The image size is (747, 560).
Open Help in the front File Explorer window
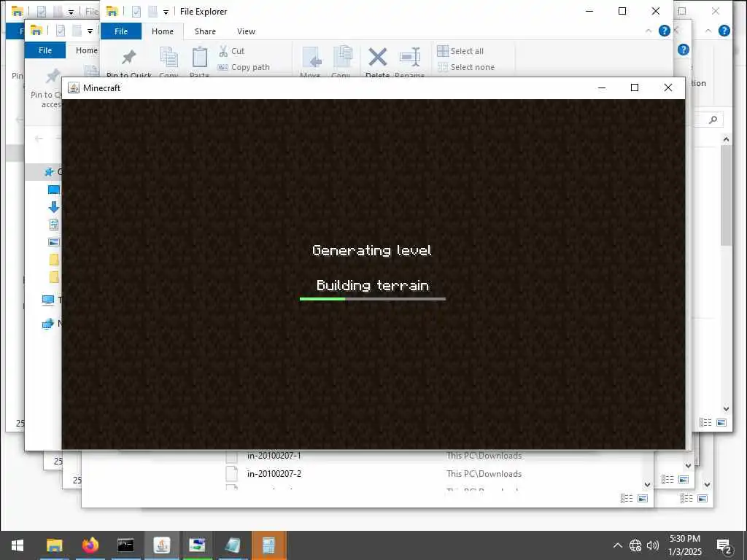(x=664, y=31)
